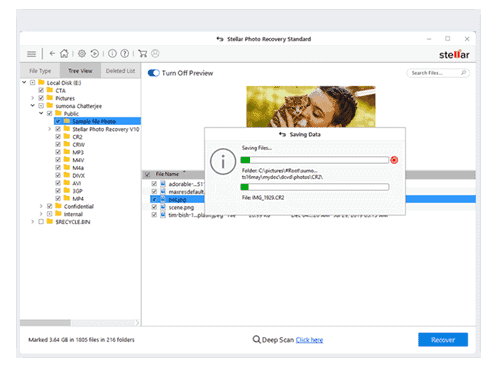Switch to the Tree View tab
Screen dimensions: 494x371
80,71
